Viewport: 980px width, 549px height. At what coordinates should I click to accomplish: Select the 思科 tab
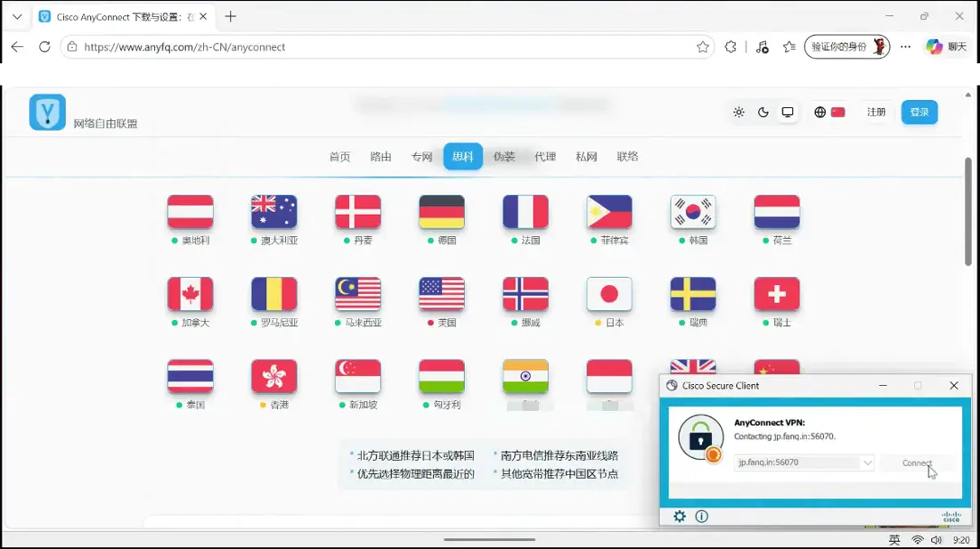coord(463,156)
